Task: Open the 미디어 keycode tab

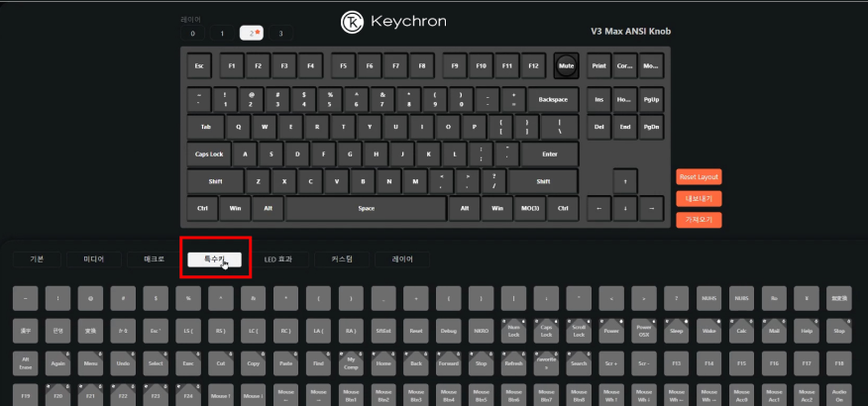Action: click(93, 258)
